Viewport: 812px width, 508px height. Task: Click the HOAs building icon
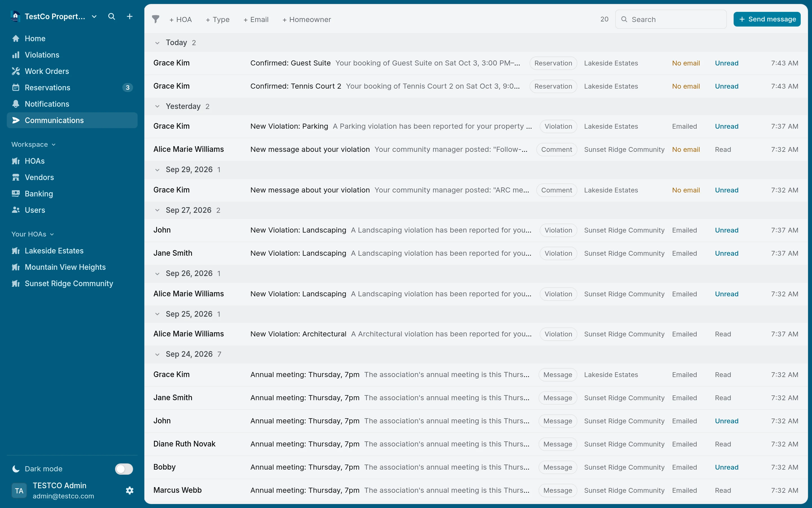click(16, 161)
